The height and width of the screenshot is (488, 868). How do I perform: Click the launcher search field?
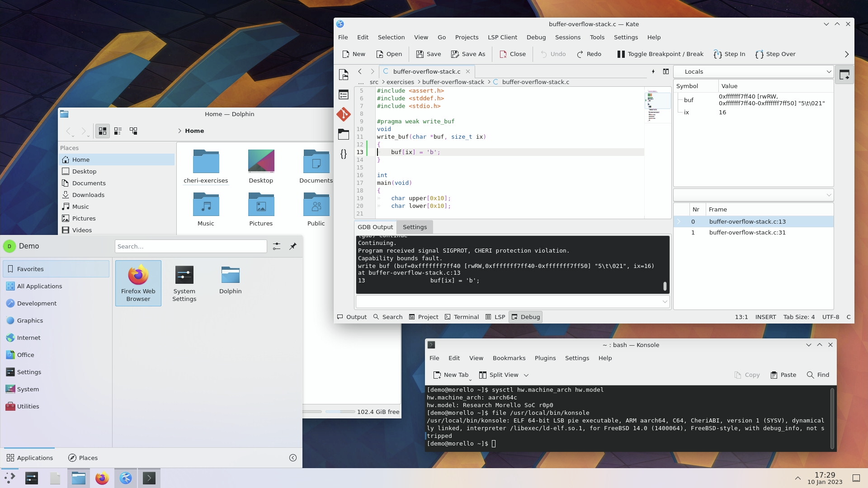pos(191,246)
